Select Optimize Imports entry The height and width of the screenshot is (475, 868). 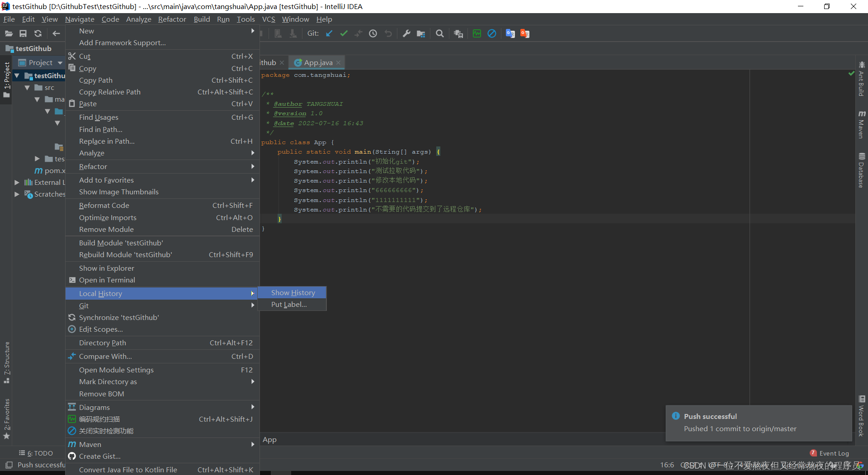click(x=162, y=218)
